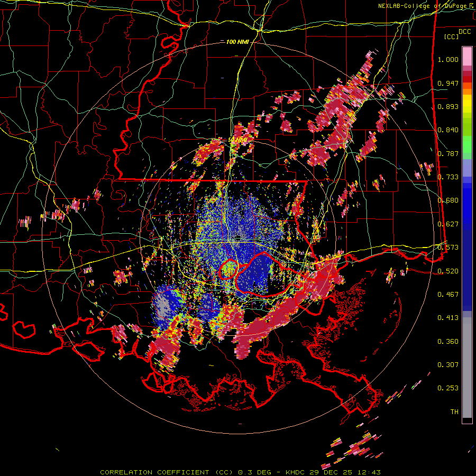Screen dimensions: 476x476
Task: Click inside the small round lake outline
Action: 228,269
